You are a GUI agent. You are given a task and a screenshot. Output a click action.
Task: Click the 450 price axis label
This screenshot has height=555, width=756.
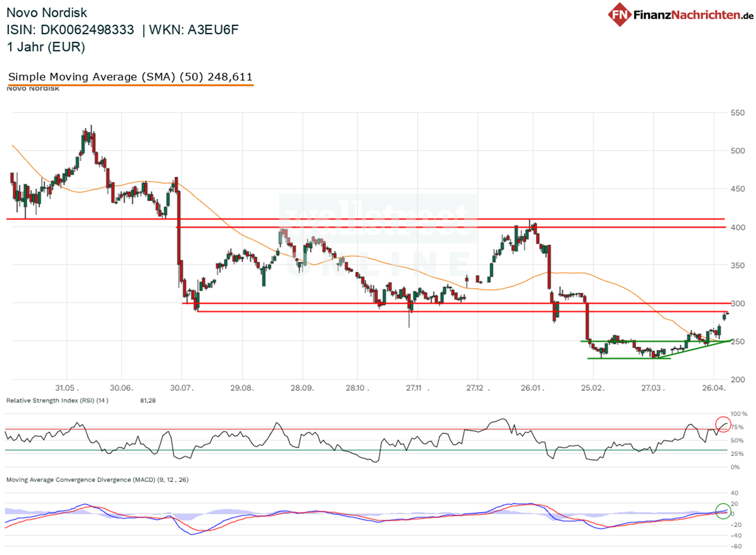pyautogui.click(x=738, y=189)
